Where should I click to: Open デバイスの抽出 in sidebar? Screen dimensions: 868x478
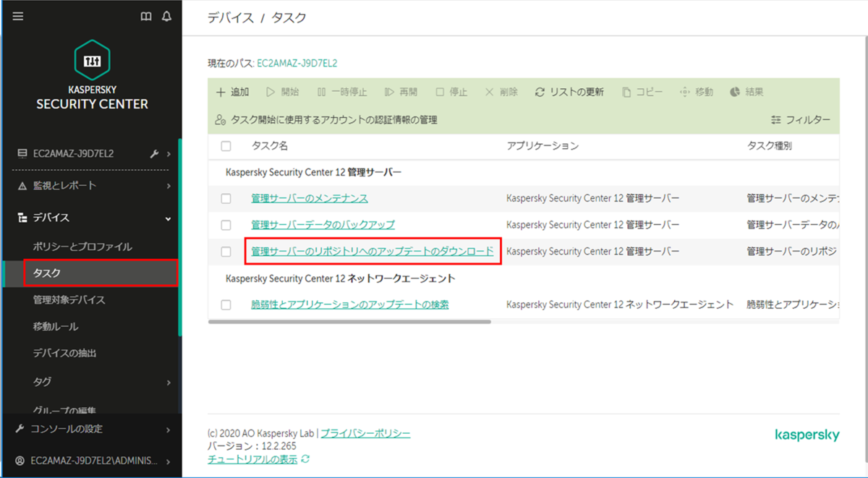[64, 354]
